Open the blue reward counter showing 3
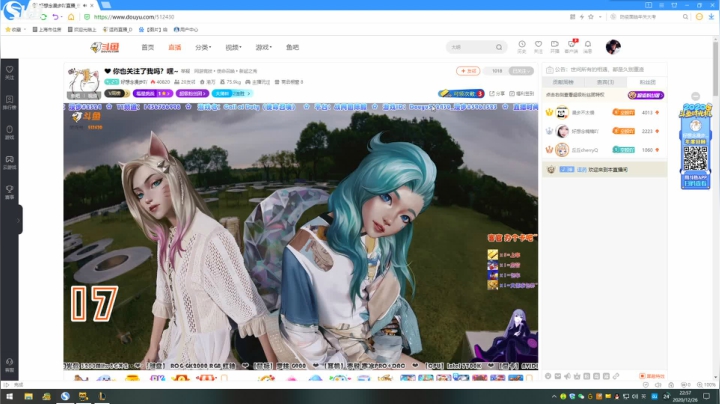This screenshot has width=720, height=404. [461, 93]
